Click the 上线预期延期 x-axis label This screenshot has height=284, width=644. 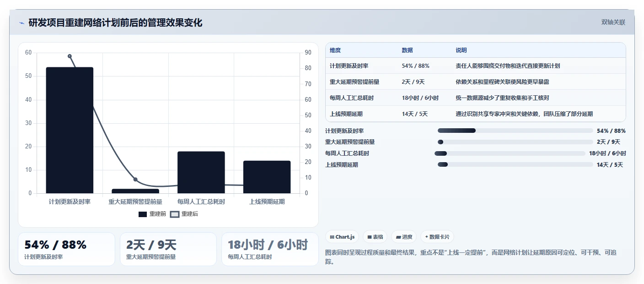pos(267,202)
